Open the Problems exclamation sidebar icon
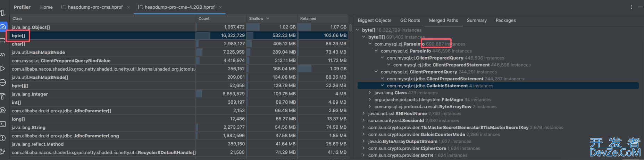 2,138
